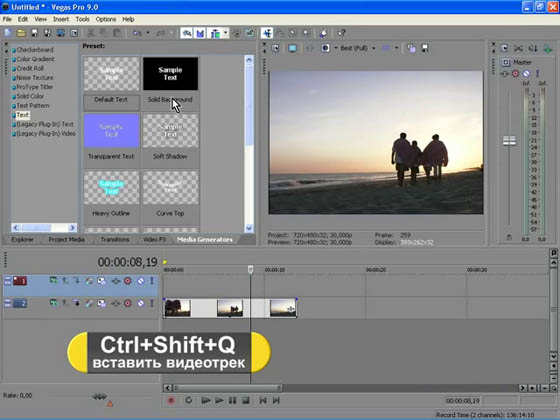Screen dimensions: 560x420
Task: Click the Save project toolbar icon
Action: (34, 33)
